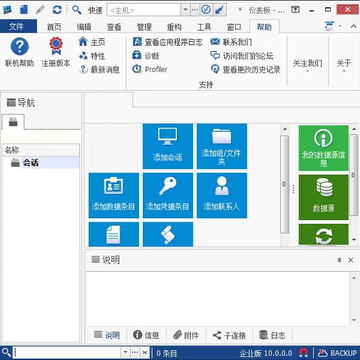Select the 说明 bottom panel tab

[106, 335]
